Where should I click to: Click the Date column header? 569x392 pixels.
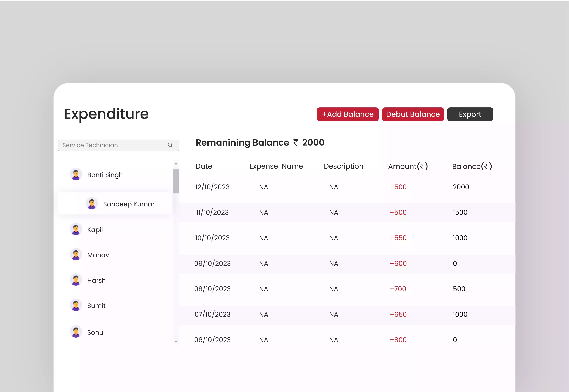click(x=204, y=166)
